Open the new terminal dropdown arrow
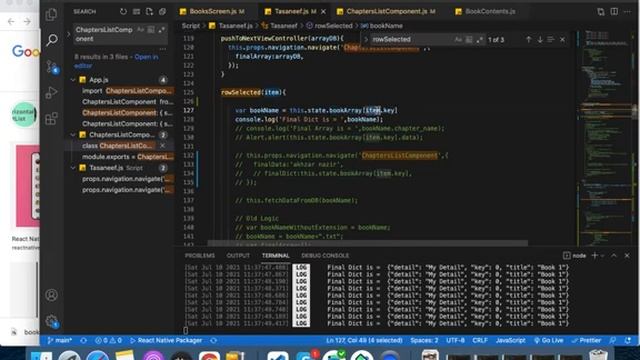 pyautogui.click(x=602, y=256)
